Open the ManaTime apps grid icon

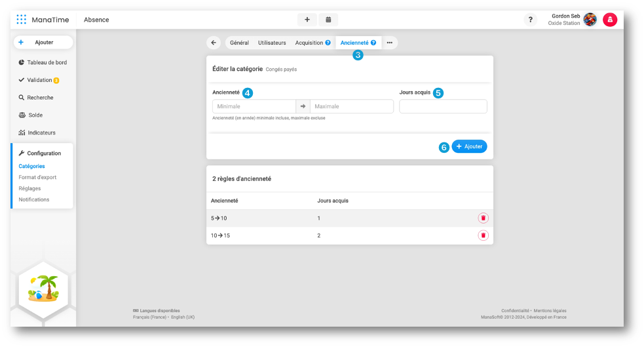(x=22, y=19)
